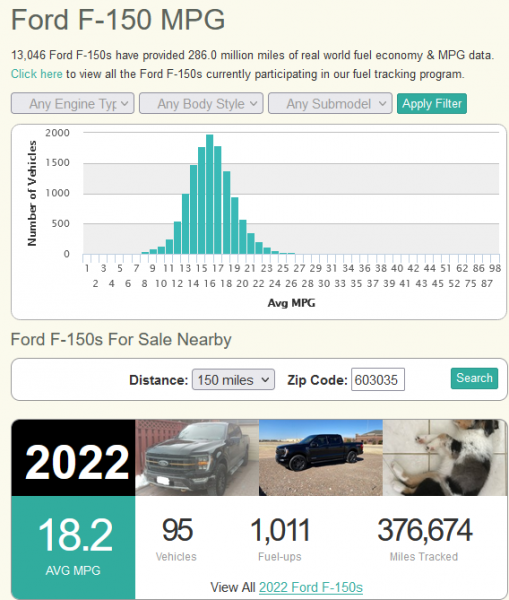Click the histogram bar at 13 MPG
Screen dimensions: 509x600
point(185,224)
